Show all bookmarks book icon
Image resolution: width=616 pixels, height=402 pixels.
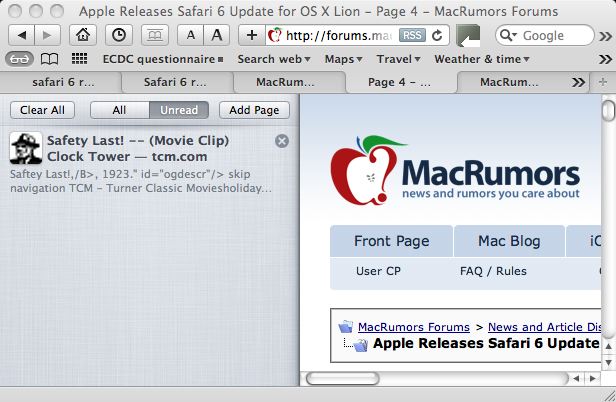50,59
